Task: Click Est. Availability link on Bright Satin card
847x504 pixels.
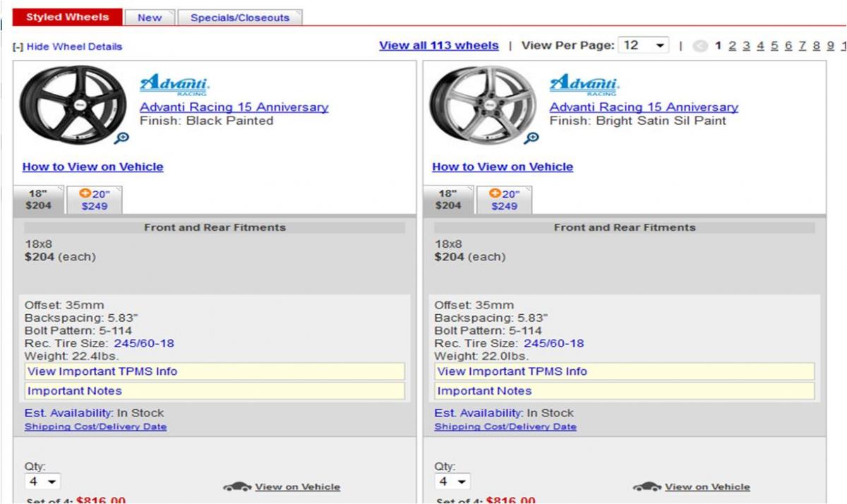Action: [479, 413]
